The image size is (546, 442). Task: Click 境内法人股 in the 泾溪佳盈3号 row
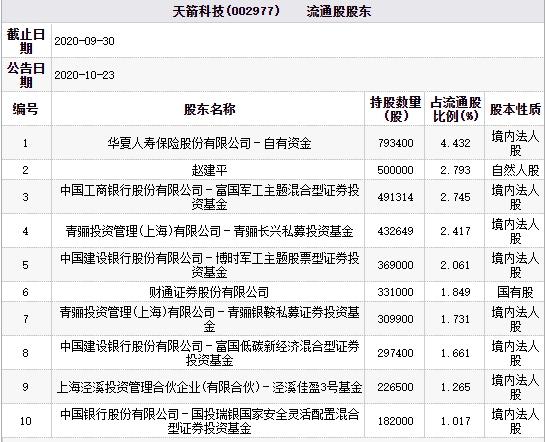click(515, 387)
